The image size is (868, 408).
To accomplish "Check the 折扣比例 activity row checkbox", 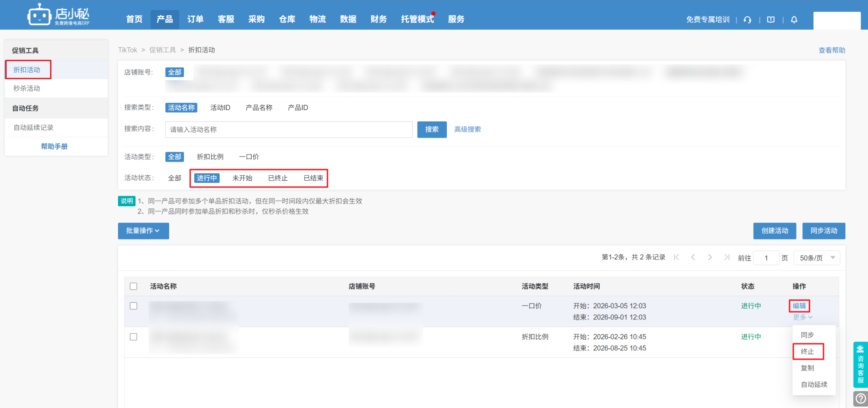I will click(x=134, y=337).
